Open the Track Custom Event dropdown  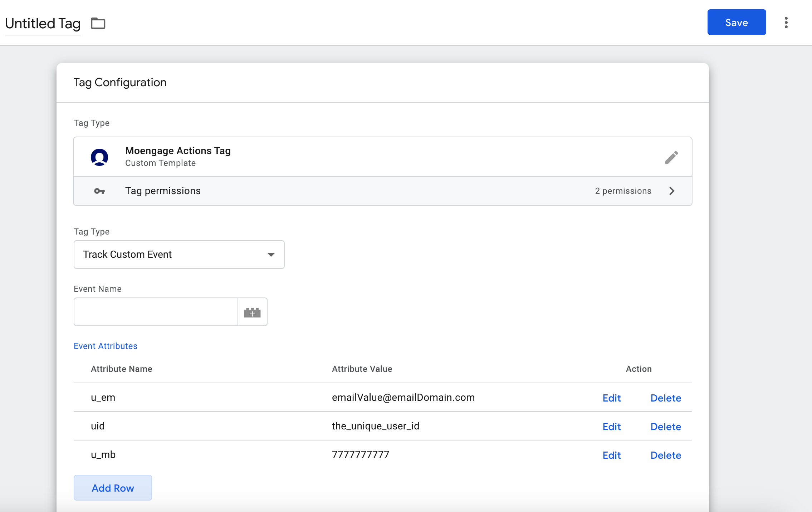coord(179,255)
